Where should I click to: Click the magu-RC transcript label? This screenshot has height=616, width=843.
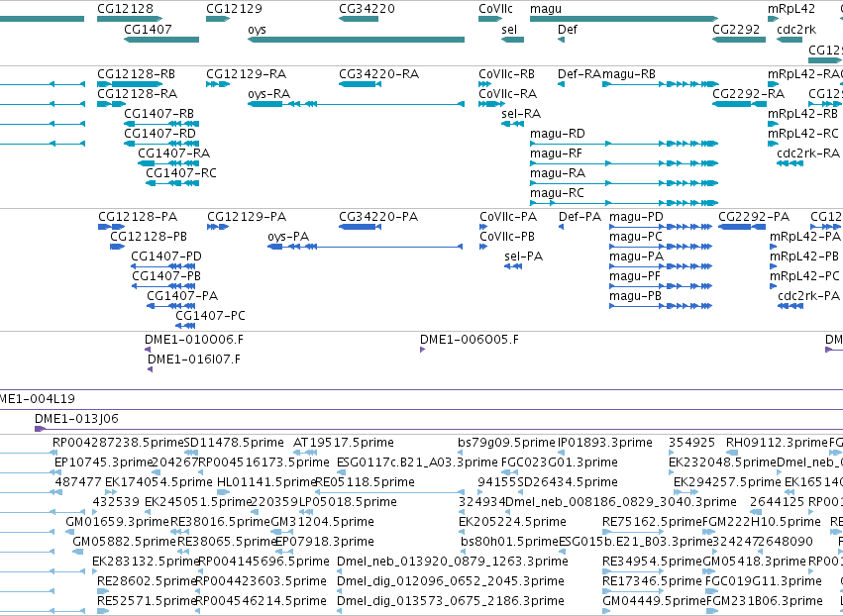click(x=557, y=193)
